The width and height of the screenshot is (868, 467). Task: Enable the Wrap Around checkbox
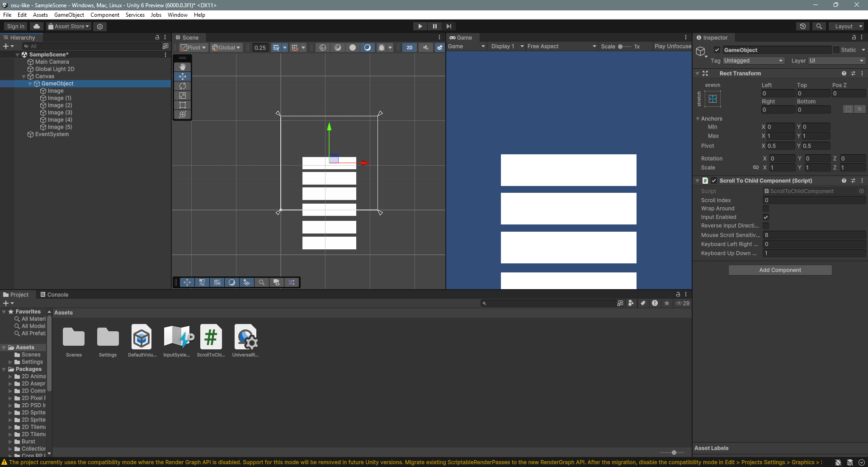coord(766,209)
